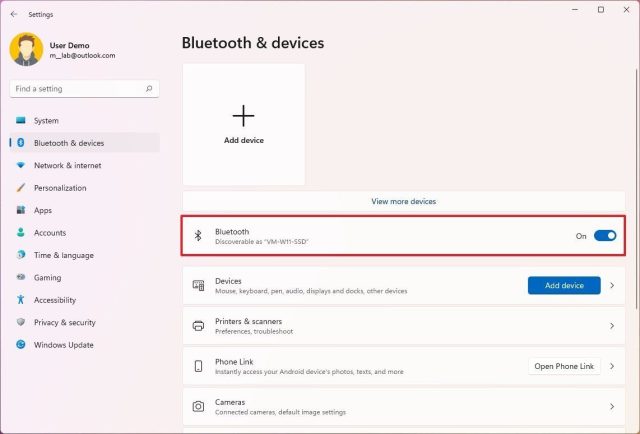Screen dimensions: 640x434
Task: Expand the Devices row chevron
Action: [612, 285]
